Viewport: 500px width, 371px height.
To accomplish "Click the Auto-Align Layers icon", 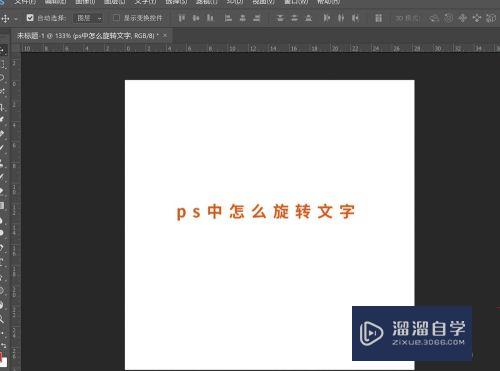I will pos(378,18).
